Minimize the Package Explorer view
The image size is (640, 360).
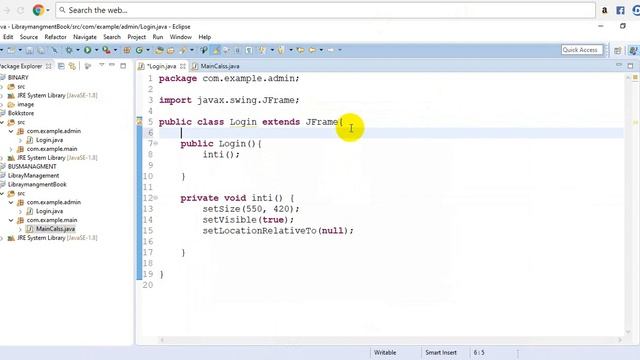click(111, 65)
